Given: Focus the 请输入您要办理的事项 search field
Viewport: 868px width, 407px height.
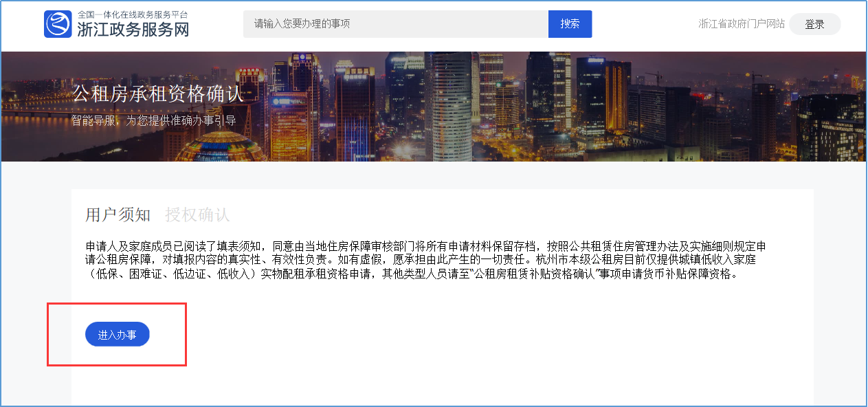Looking at the screenshot, I should (395, 24).
